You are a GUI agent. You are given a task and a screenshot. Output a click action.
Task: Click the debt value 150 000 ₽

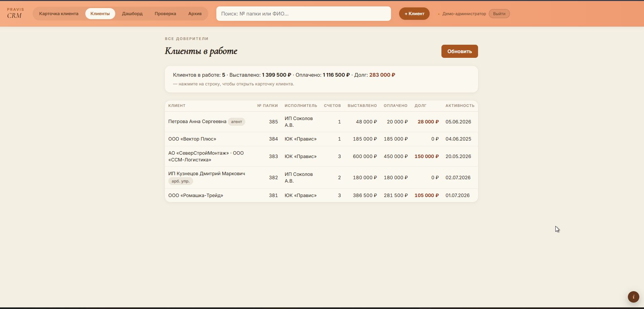point(427,156)
